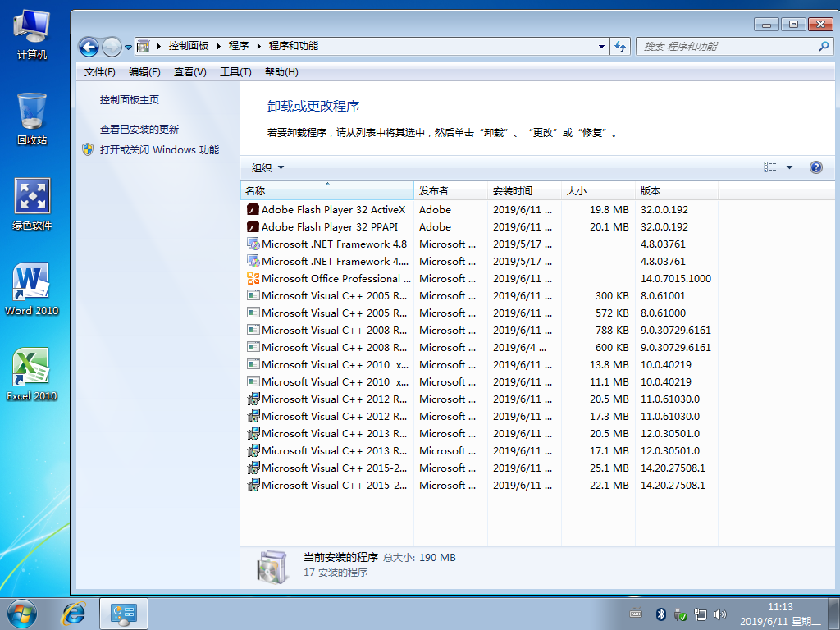This screenshot has width=840, height=630.
Task: Sort by 名称 column header
Action: [326, 190]
